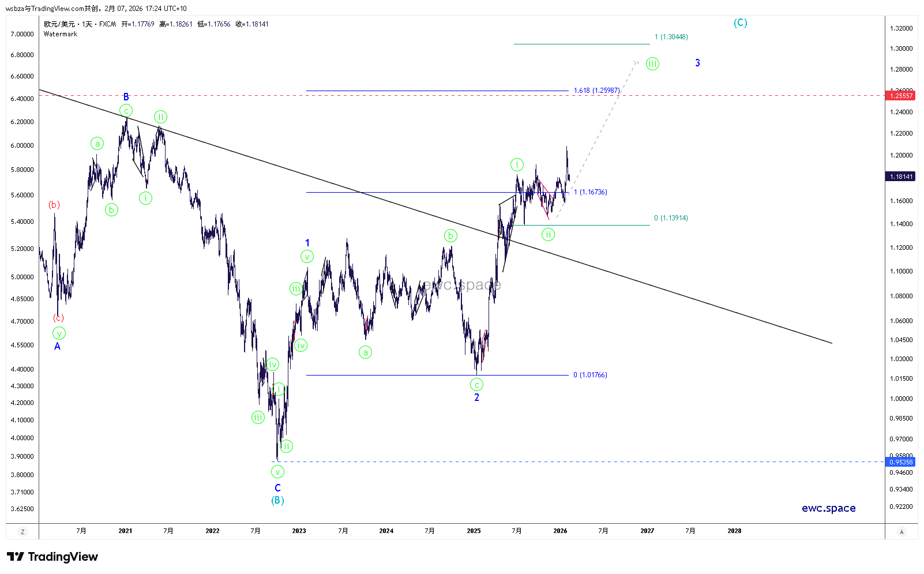Image resolution: width=924 pixels, height=574 pixels.
Task: Open the 欧元/美元 symbol title in legend
Action: tap(59, 24)
